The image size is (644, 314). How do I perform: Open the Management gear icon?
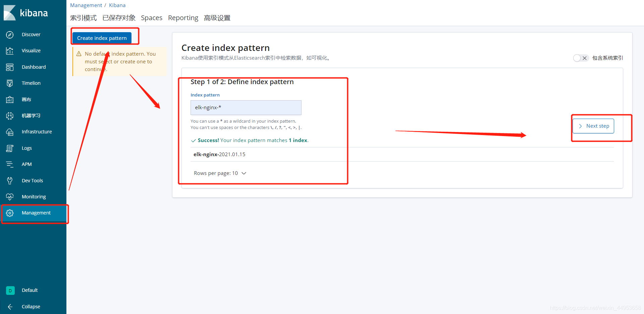pos(10,213)
